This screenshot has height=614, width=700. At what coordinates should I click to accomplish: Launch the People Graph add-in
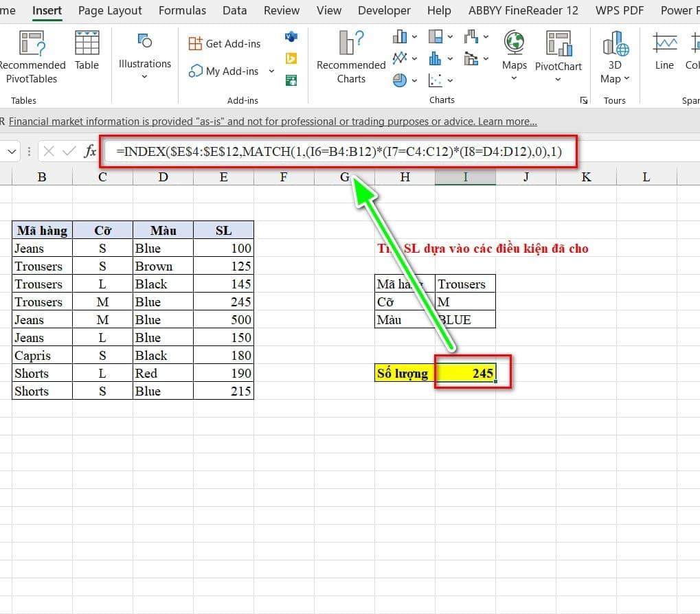[291, 80]
